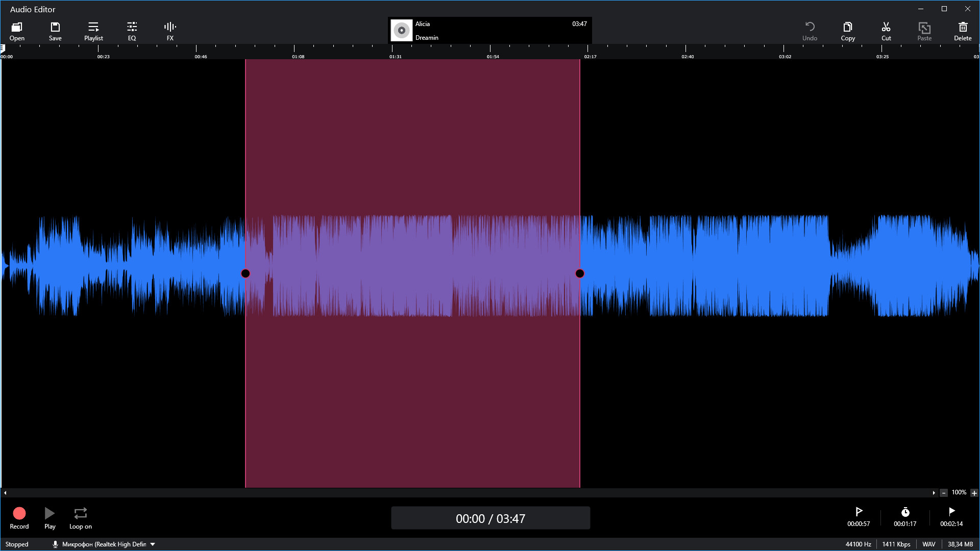Delete the selected audio segment
This screenshot has width=980, height=551.
pyautogui.click(x=963, y=30)
